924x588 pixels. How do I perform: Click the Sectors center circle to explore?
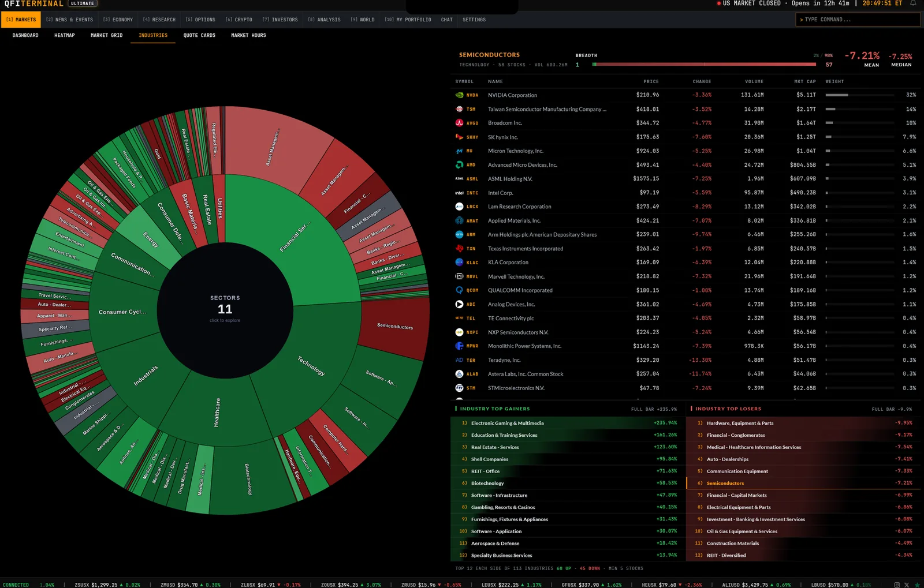click(225, 310)
